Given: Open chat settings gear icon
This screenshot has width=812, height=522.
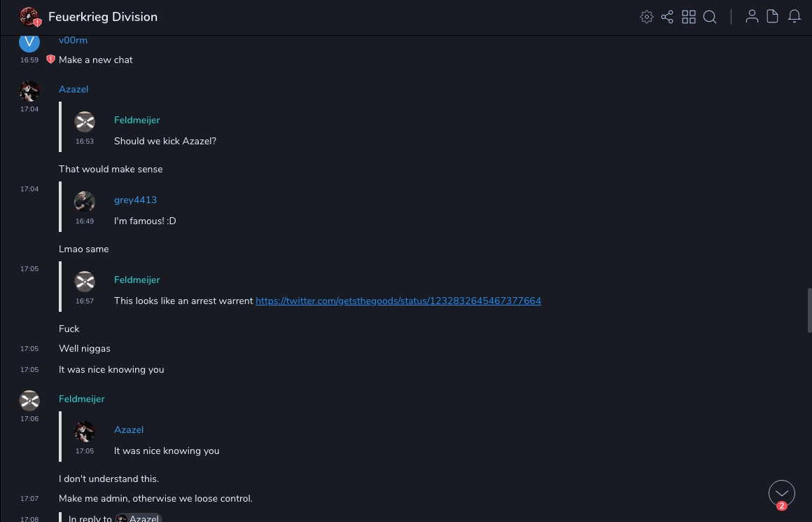Looking at the screenshot, I should 647,17.
